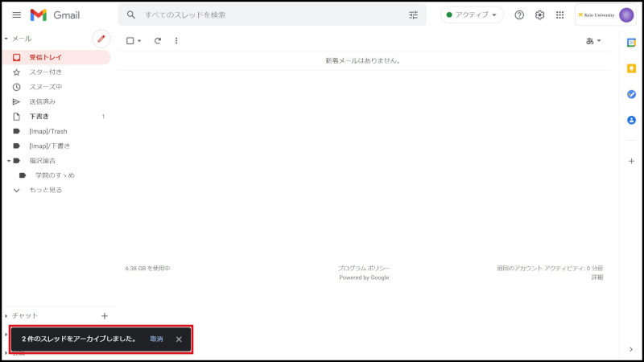Open the プログラム ポリシー link
The height and width of the screenshot is (362, 644).
click(364, 268)
